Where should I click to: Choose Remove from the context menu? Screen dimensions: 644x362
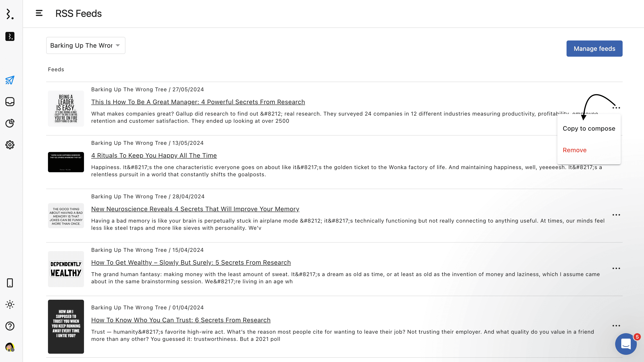pos(574,150)
